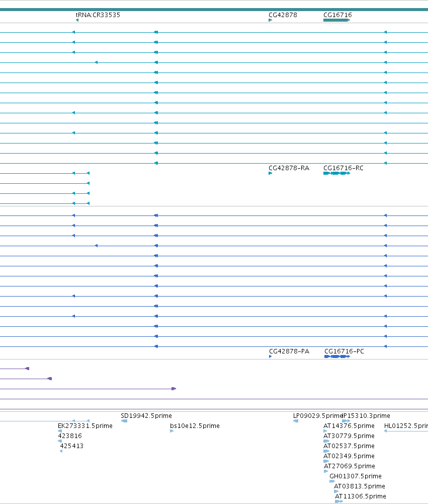This screenshot has width=428, height=504.
Task: Select the HL01252.5prime long arrow feature
Action: (406, 431)
